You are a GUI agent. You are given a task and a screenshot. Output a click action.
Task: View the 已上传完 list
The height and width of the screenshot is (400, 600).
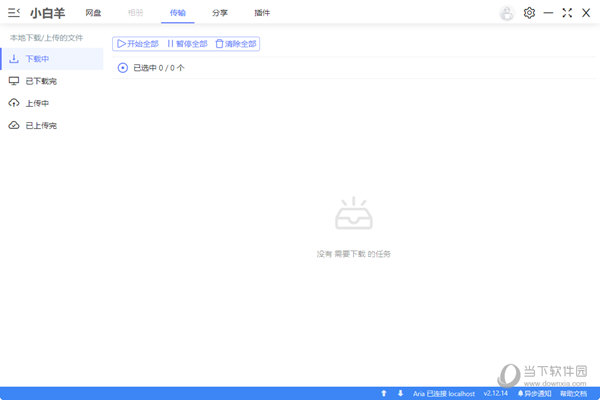coord(40,125)
